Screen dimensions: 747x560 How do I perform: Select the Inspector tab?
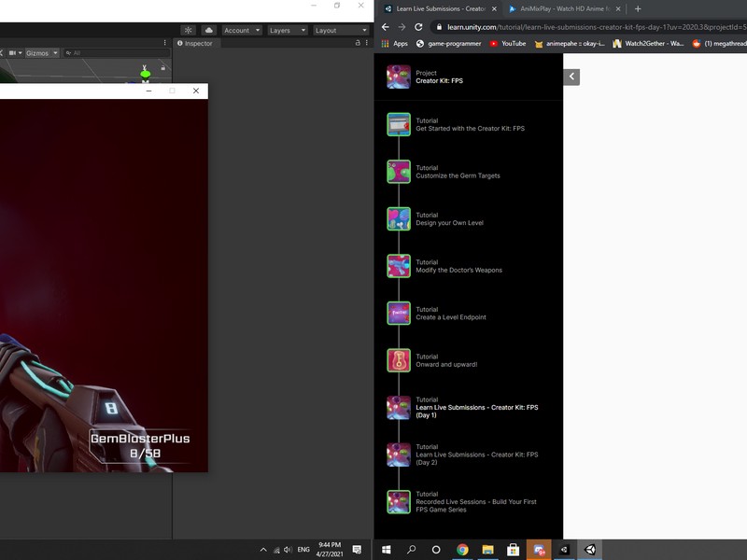194,43
